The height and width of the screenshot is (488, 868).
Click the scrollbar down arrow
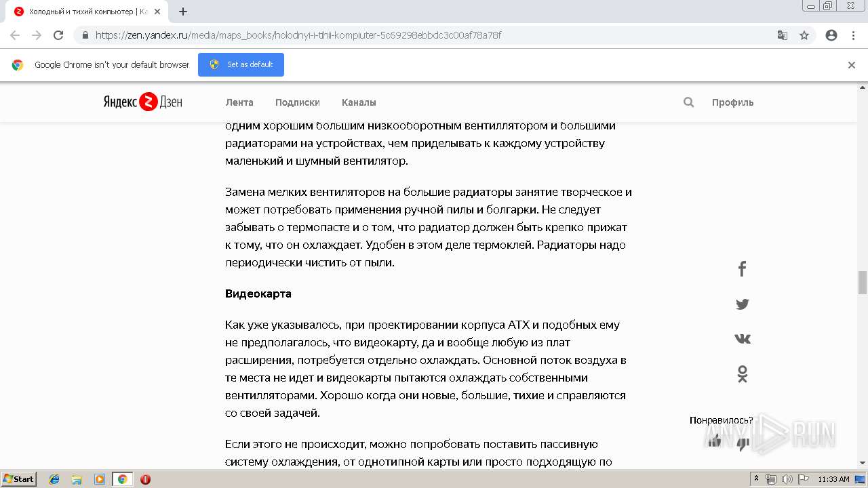click(863, 463)
